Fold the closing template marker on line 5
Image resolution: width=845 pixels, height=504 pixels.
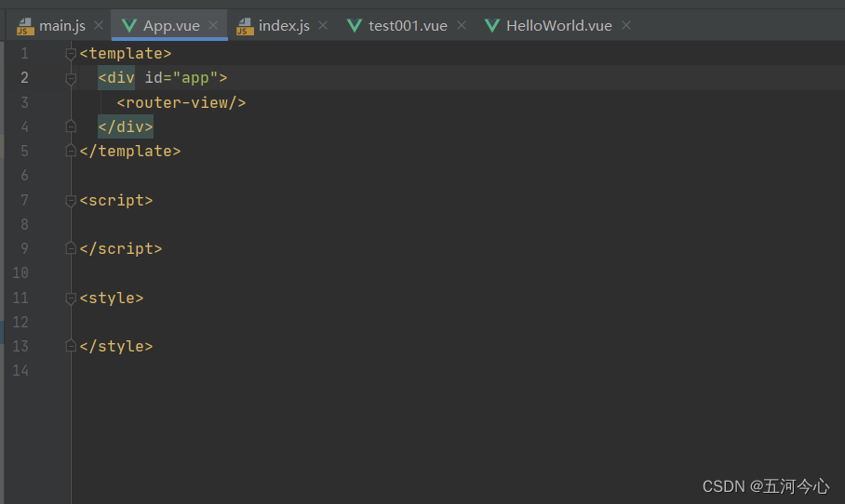click(71, 151)
